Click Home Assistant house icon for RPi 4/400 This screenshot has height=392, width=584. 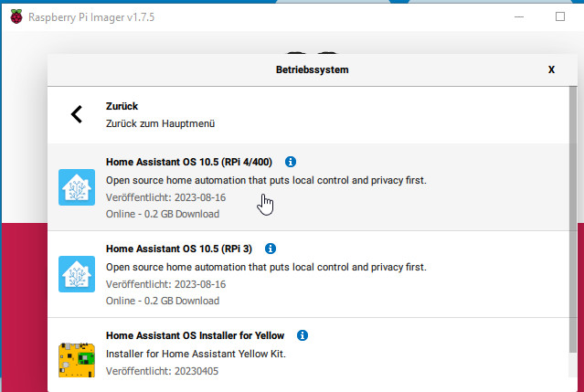(77, 187)
